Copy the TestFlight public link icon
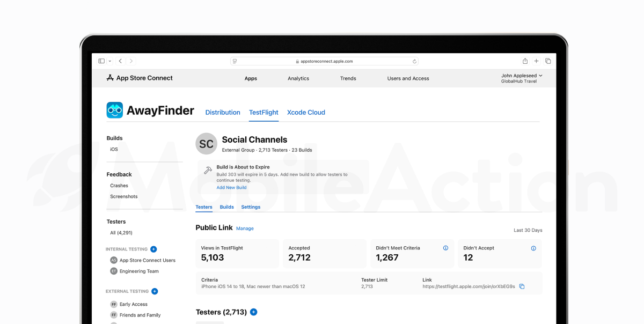 (522, 286)
